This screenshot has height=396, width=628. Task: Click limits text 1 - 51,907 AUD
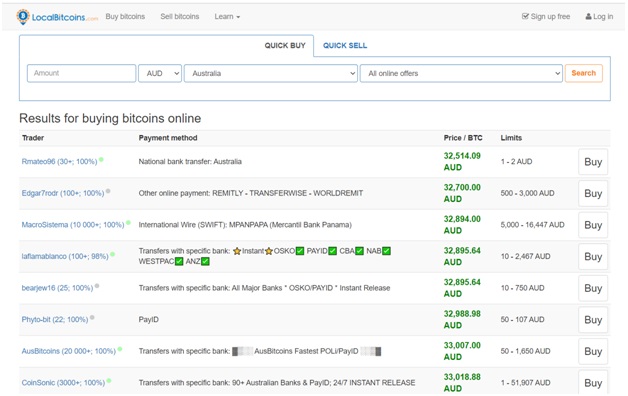pos(525,383)
